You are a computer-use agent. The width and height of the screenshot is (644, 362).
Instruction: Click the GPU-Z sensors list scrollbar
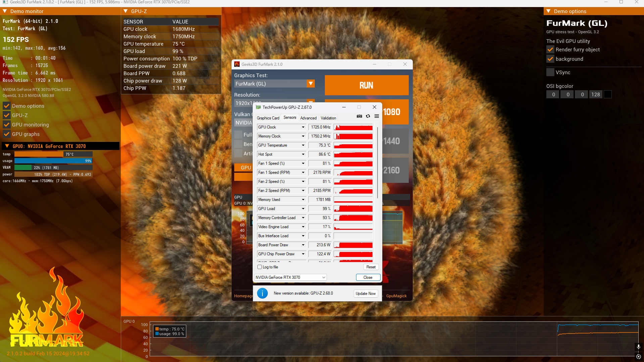(378, 162)
